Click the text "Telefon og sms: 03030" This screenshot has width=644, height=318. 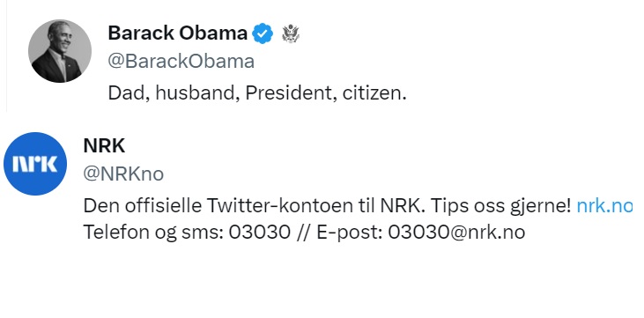click(187, 233)
